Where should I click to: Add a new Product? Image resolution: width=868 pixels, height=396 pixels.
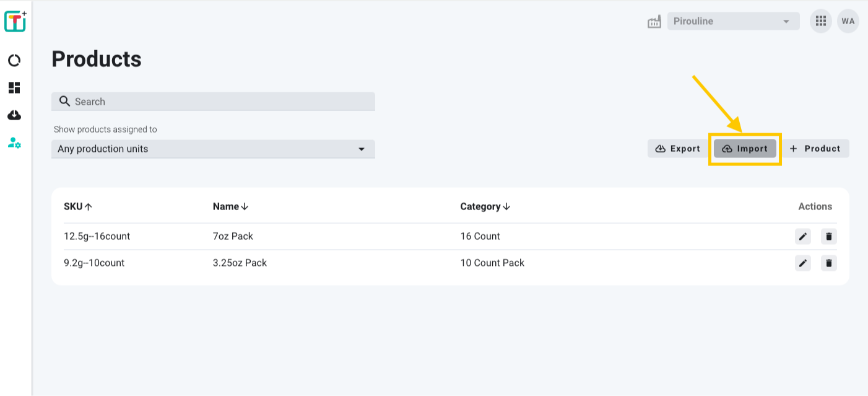[x=815, y=149]
